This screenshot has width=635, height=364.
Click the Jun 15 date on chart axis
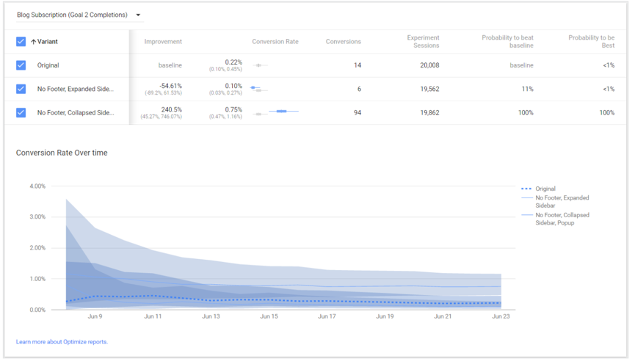269,316
